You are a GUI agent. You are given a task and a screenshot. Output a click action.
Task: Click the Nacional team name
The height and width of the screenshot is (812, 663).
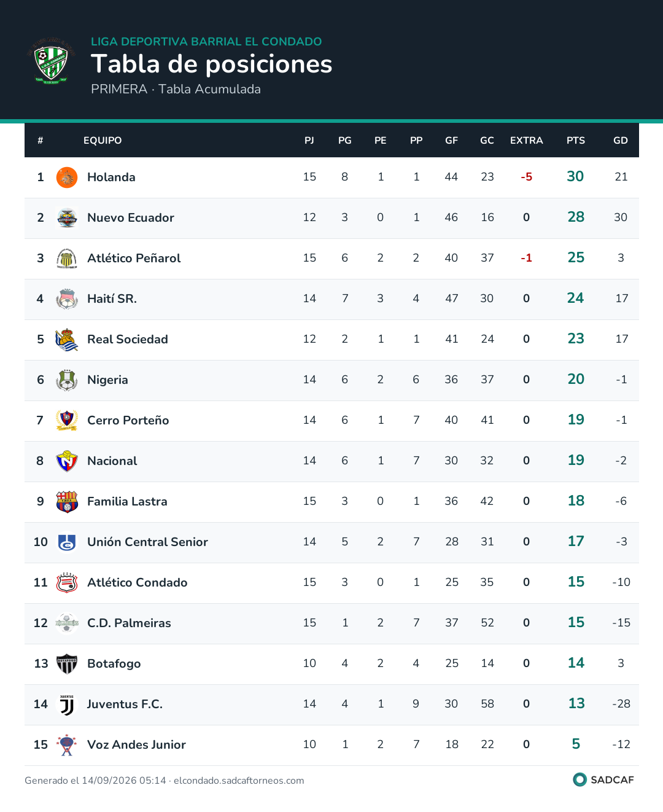pos(112,461)
